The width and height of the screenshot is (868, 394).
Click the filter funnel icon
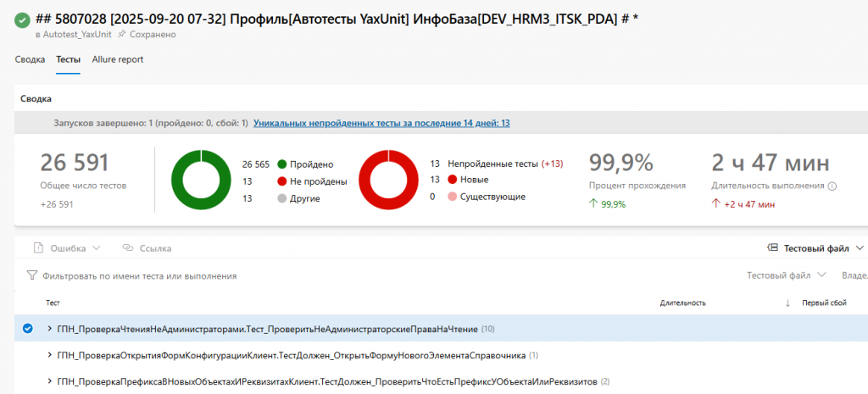point(32,275)
